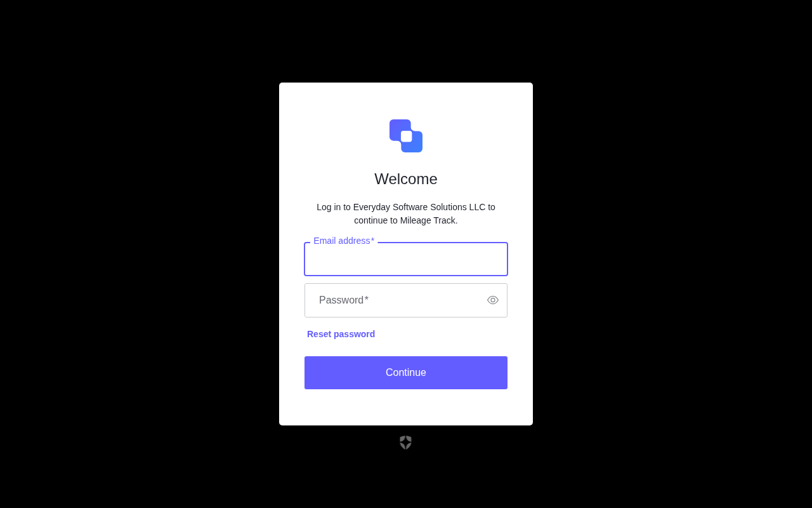Click the empty black background outside card

[127, 254]
